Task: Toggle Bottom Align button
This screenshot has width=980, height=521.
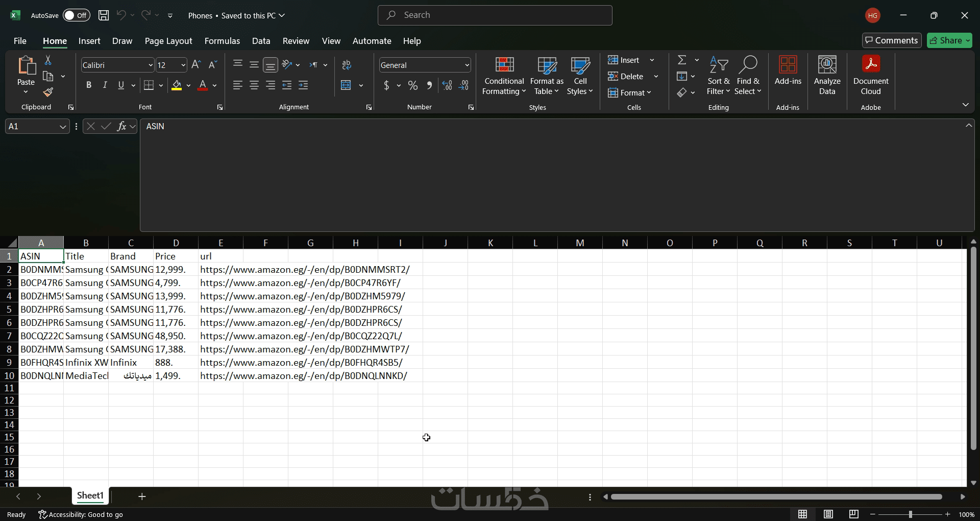Action: 271,65
